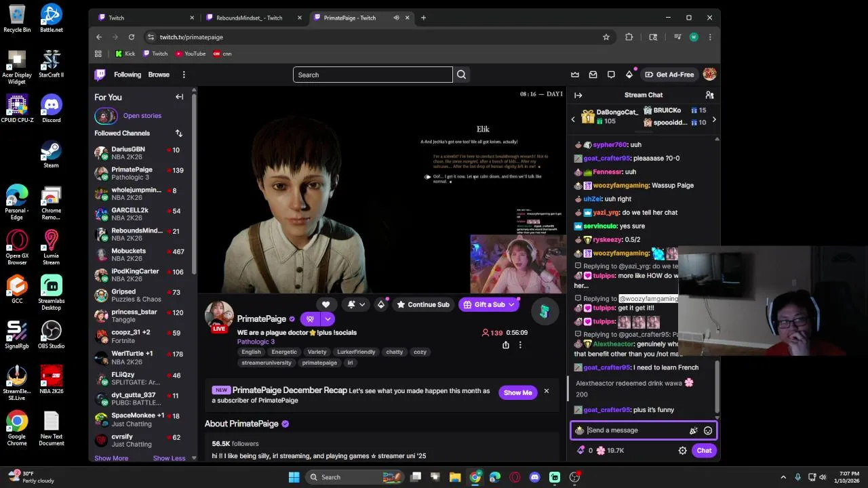Expand sidebar with Show More
This screenshot has height=488, width=868.
111,458
